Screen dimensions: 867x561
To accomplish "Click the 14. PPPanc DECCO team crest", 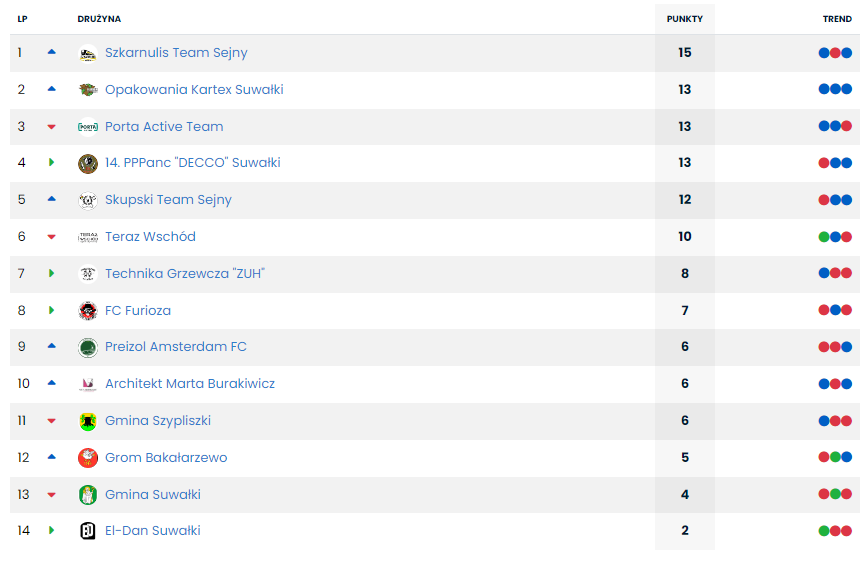I will click(87, 163).
